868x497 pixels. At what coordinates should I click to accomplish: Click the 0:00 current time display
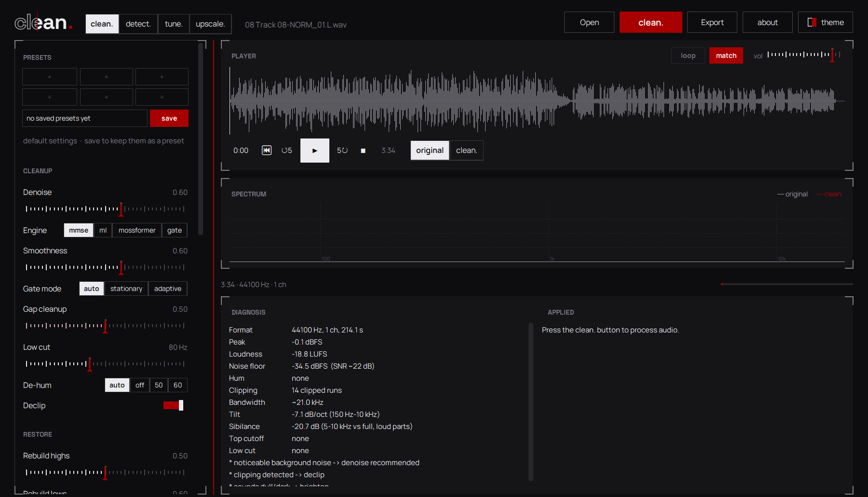tap(241, 151)
